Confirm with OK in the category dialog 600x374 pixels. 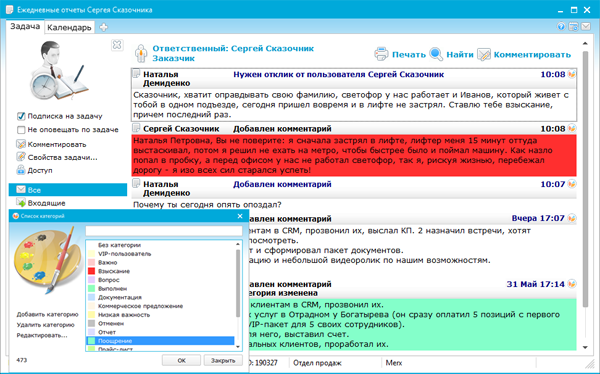click(181, 360)
